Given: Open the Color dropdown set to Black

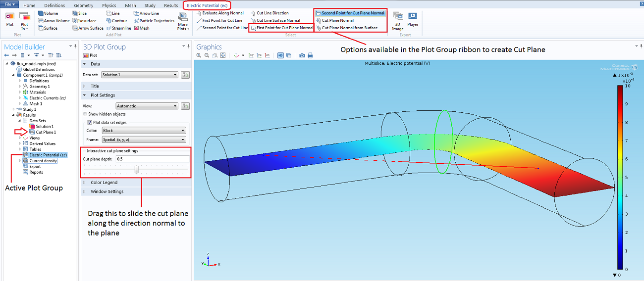Looking at the screenshot, I should point(143,131).
